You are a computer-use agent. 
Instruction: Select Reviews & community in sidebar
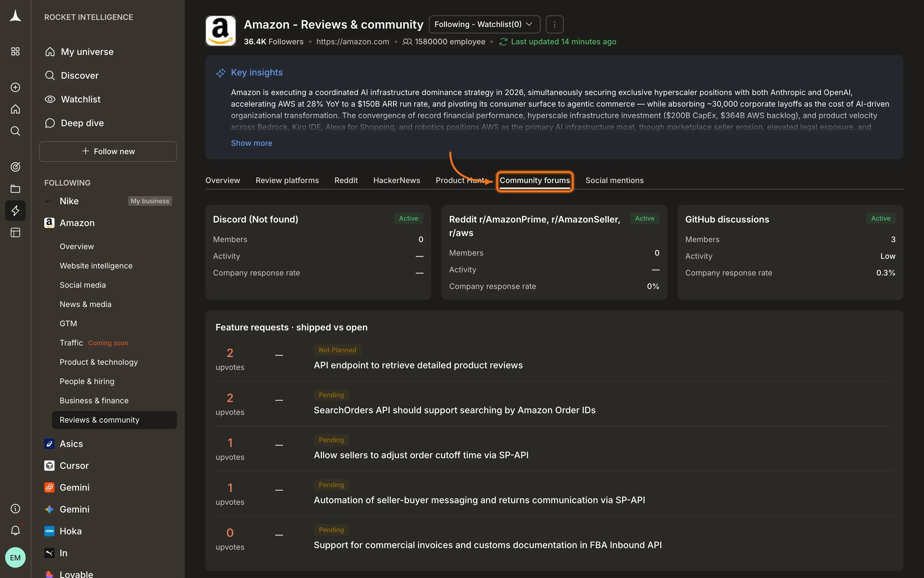(x=114, y=420)
